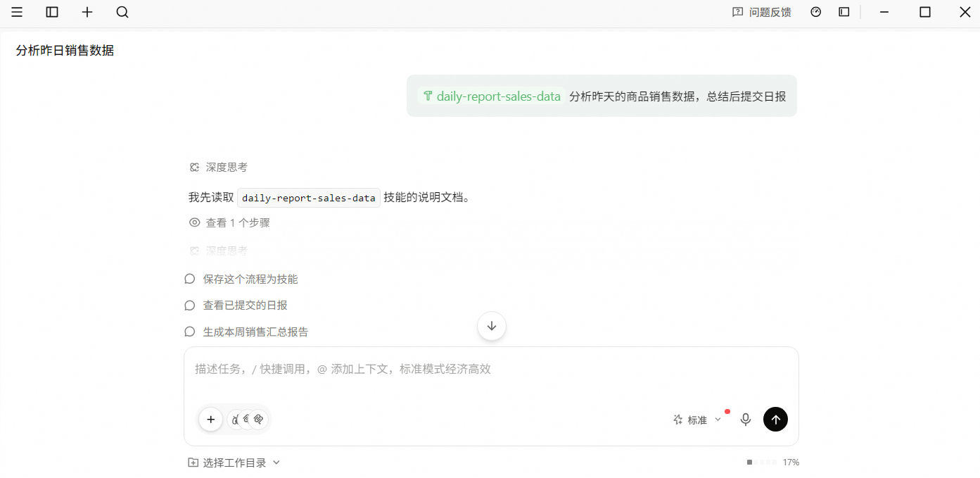The width and height of the screenshot is (980, 478).
Task: Activate the microphone voice input icon
Action: [746, 420]
